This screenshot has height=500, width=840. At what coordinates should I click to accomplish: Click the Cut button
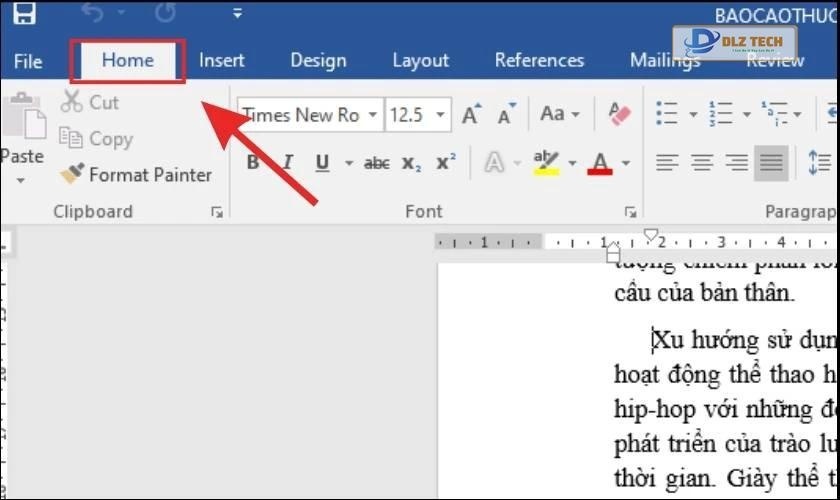tap(91, 102)
